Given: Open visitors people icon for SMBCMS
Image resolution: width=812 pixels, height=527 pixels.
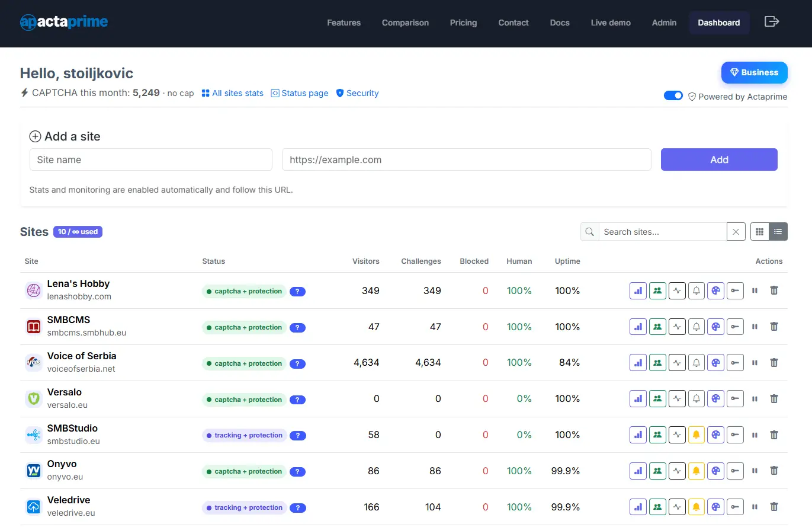Looking at the screenshot, I should click(x=657, y=327).
